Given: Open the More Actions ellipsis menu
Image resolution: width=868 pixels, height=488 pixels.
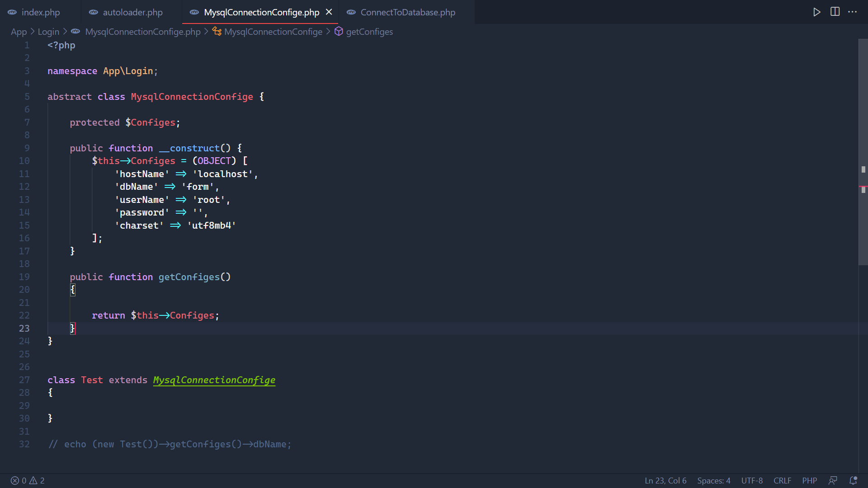Looking at the screenshot, I should (x=853, y=12).
